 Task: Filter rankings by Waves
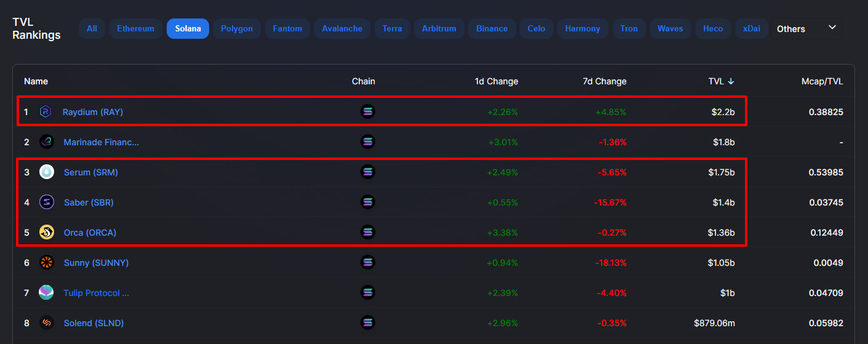[x=671, y=28]
